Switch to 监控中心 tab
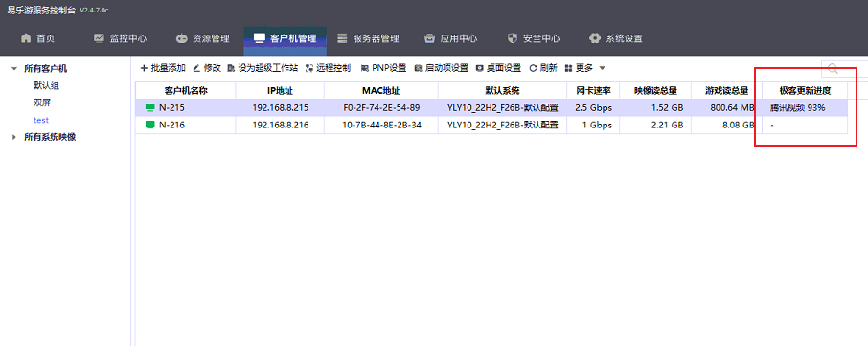 120,38
